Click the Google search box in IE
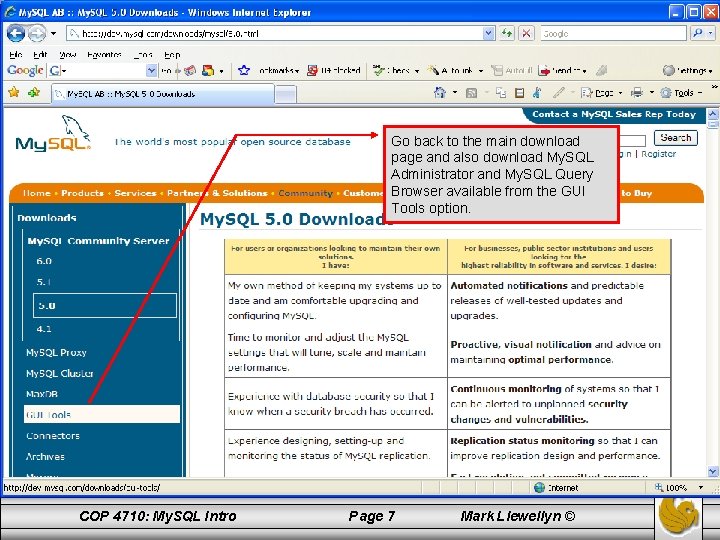The height and width of the screenshot is (540, 720). click(x=613, y=34)
